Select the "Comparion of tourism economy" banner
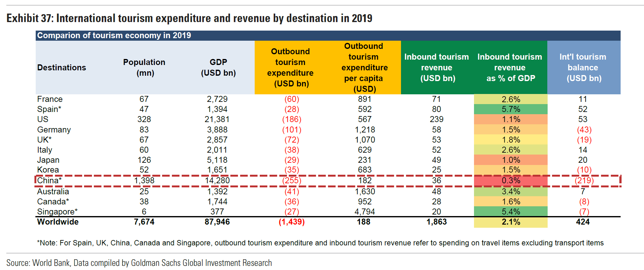 tap(114, 35)
